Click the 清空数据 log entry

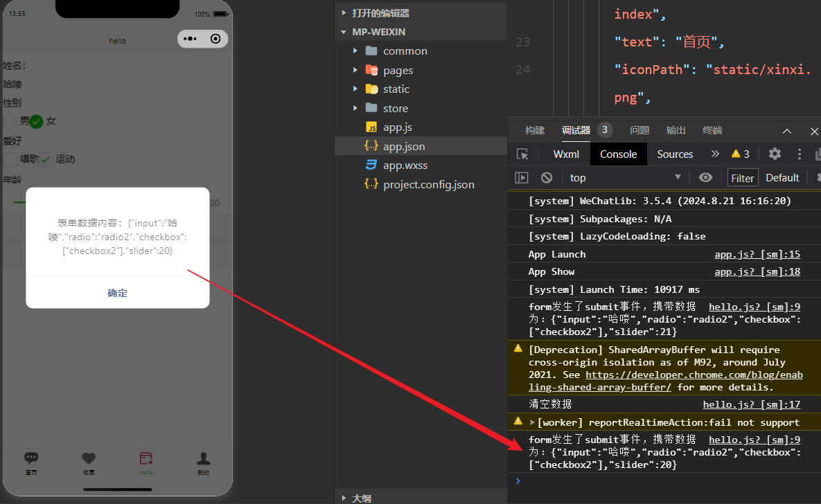(550, 404)
